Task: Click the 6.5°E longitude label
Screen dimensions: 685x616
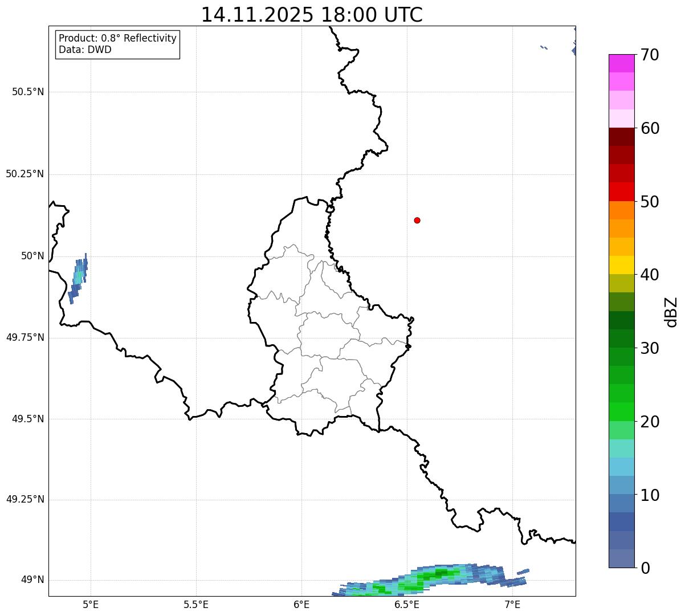Action: (407, 604)
